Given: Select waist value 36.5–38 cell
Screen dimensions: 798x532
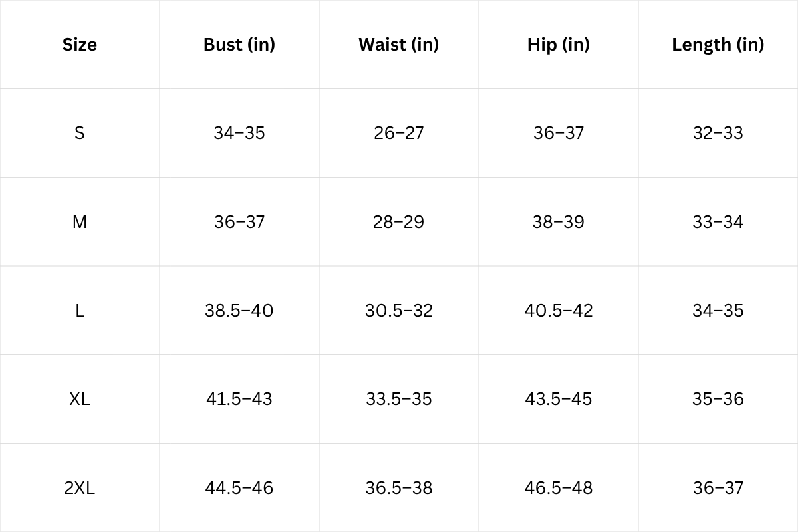Looking at the screenshot, I should point(399,488).
